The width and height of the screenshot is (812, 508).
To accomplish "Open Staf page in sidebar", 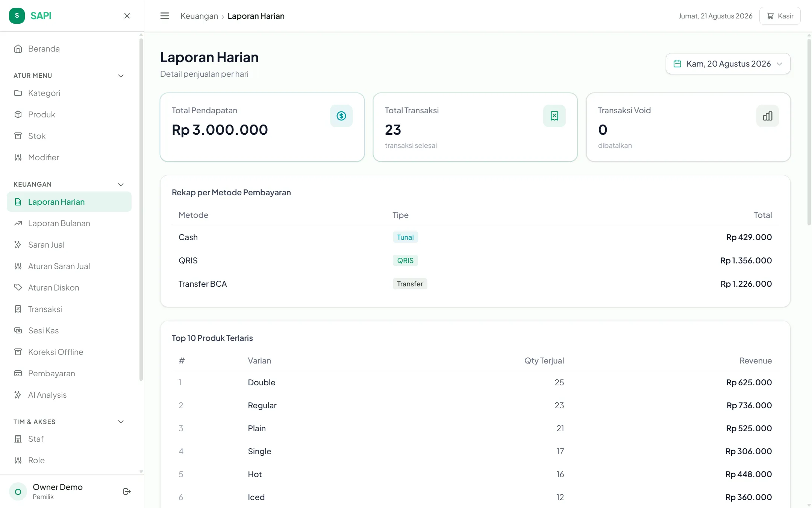I will click(x=69, y=439).
